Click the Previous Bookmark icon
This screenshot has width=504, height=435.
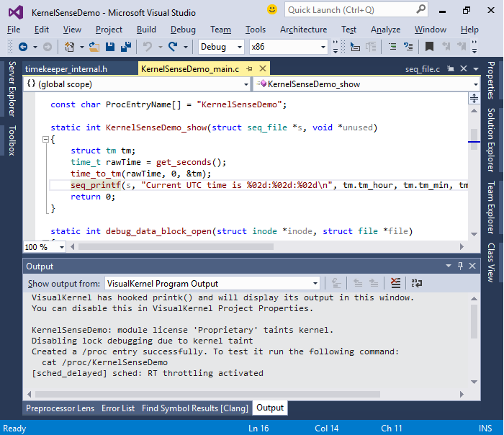point(446,47)
